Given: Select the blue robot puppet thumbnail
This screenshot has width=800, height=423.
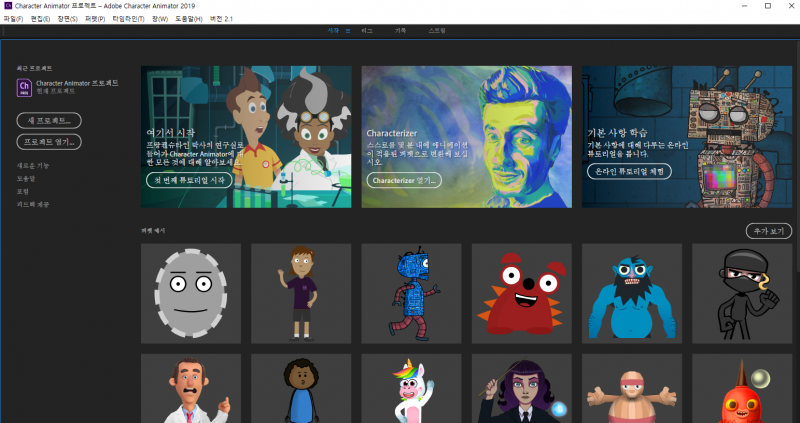Looking at the screenshot, I should tap(411, 293).
